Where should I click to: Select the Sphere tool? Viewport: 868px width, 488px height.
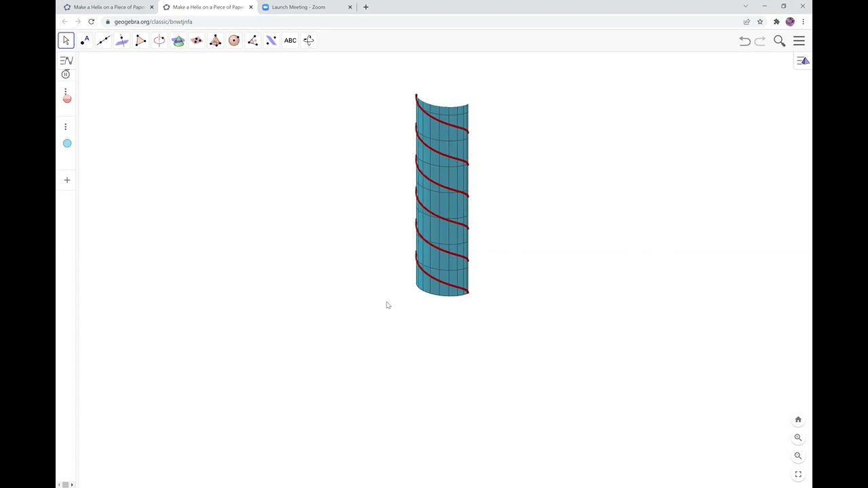[234, 41]
